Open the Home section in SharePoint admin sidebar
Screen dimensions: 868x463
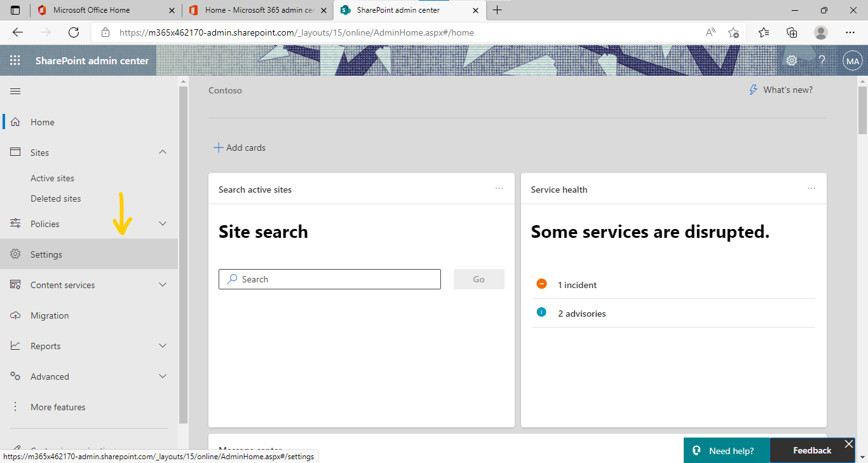point(42,121)
